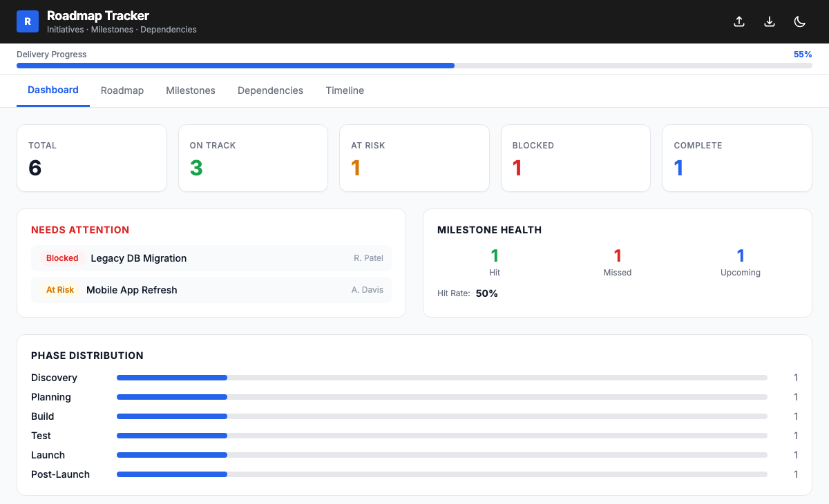Screen dimensions: 829x504
Task: Click the Delivery Progress bar
Action: (x=414, y=66)
